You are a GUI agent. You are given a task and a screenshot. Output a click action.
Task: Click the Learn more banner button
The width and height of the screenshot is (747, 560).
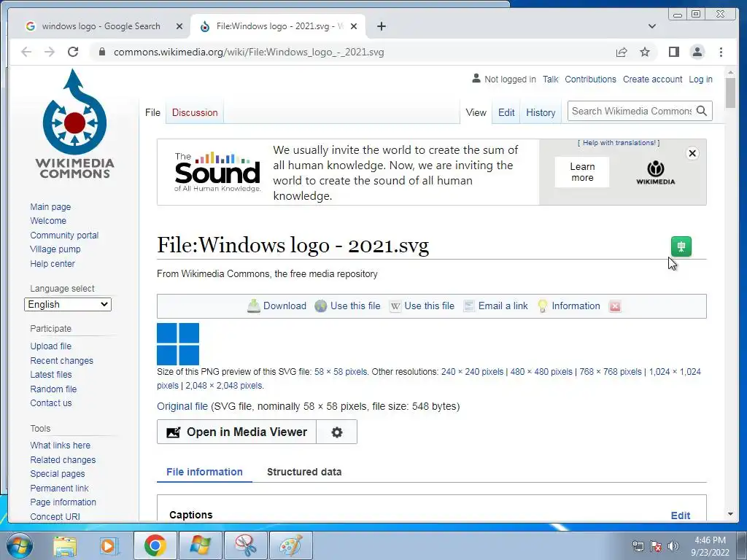point(582,172)
